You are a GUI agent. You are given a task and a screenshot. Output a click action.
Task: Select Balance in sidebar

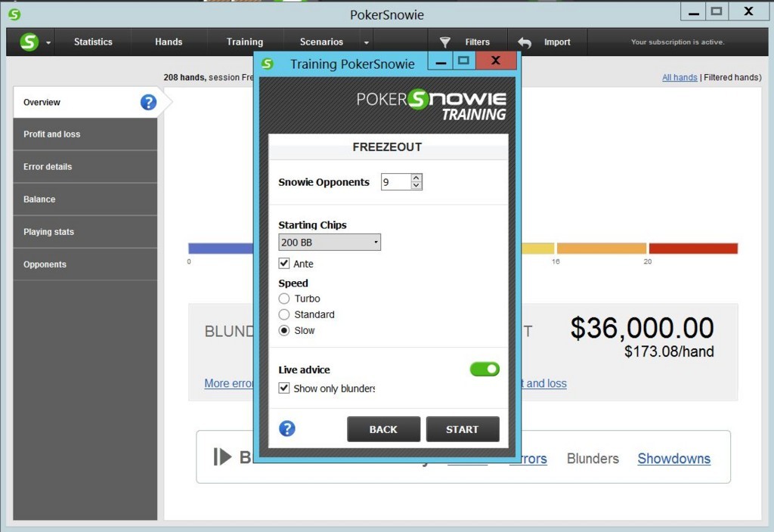point(85,199)
